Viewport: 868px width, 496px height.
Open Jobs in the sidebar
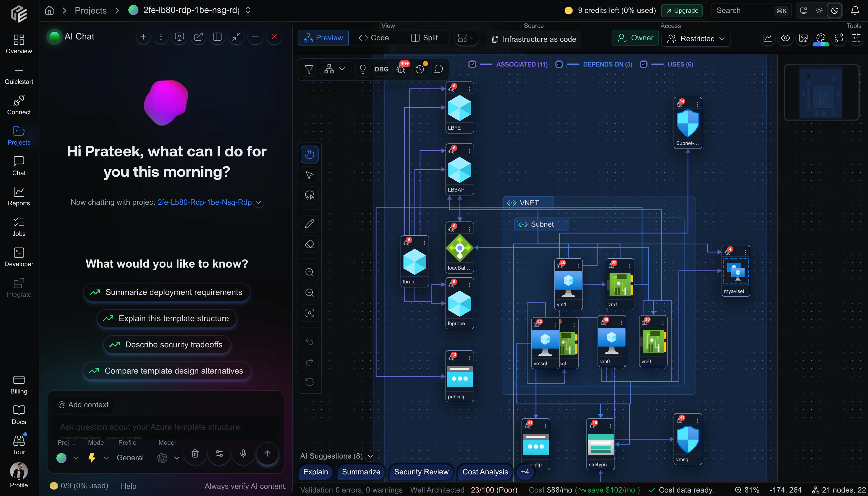pos(19,227)
